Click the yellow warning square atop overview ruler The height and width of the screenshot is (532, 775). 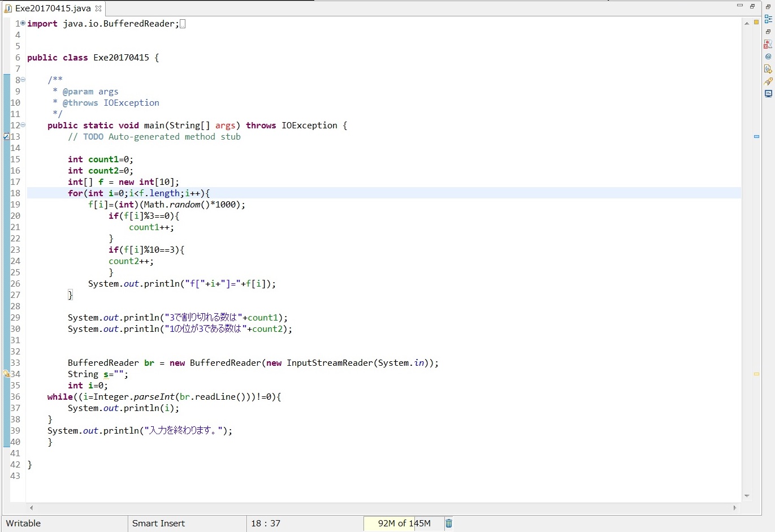coord(756,23)
